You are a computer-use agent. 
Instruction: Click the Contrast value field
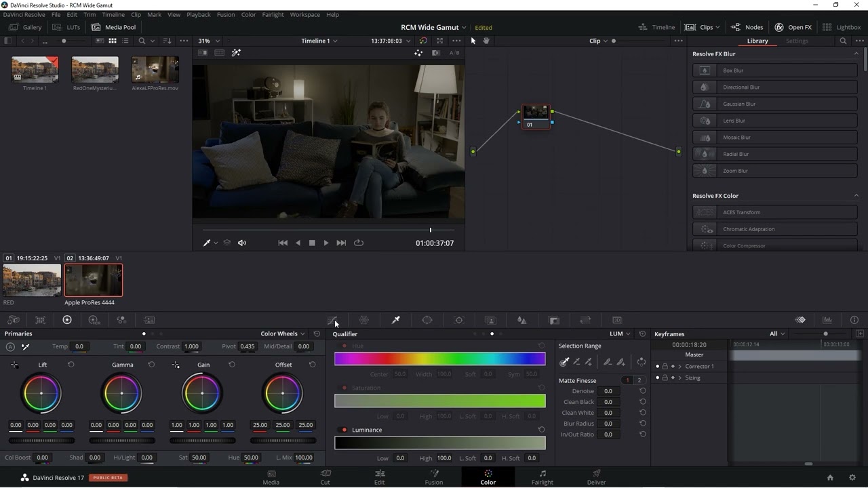(191, 346)
